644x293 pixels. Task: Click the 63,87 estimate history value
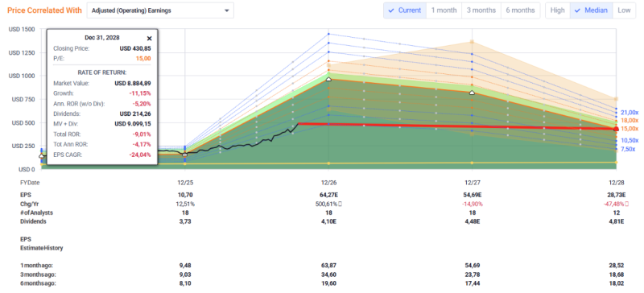(x=328, y=266)
